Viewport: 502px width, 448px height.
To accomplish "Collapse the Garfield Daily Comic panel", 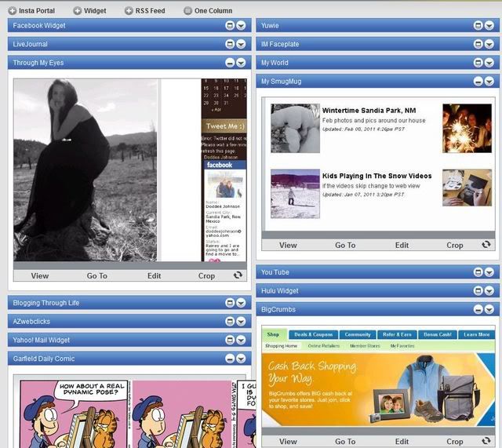I will click(230, 359).
